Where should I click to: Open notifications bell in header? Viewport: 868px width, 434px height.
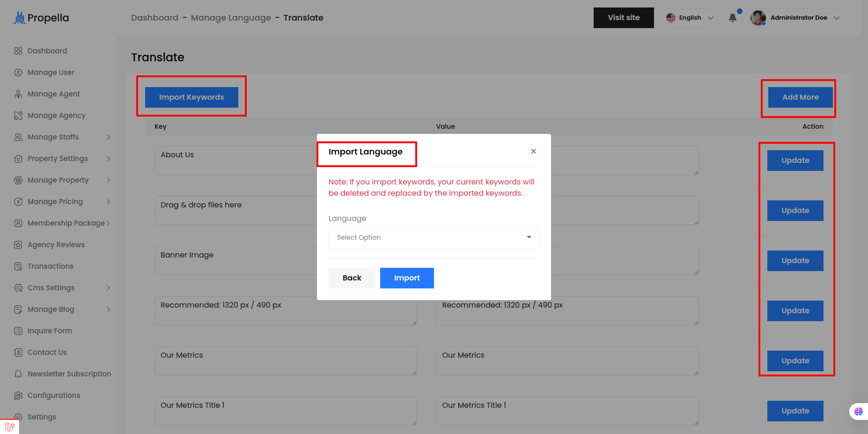(733, 18)
